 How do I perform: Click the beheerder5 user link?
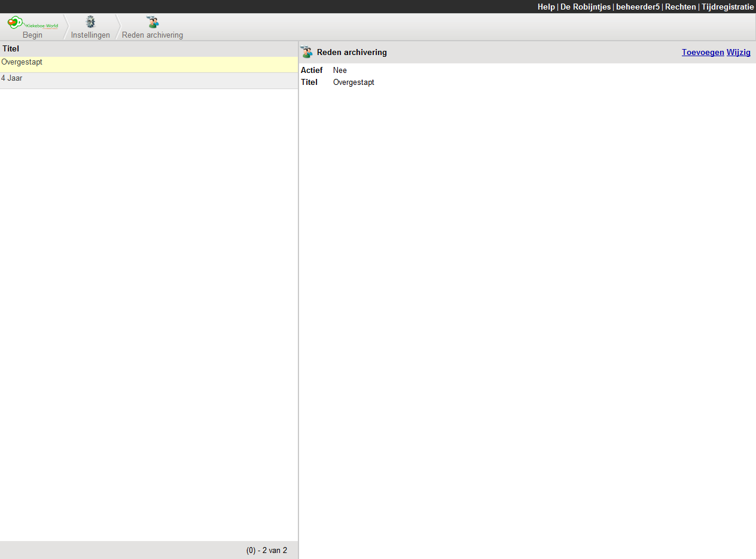pos(638,7)
